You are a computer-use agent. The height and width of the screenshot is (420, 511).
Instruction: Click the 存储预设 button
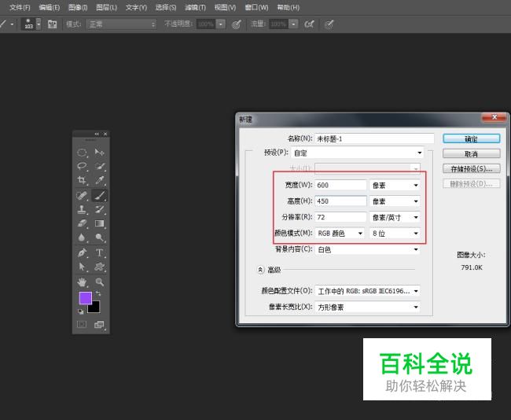tap(471, 168)
